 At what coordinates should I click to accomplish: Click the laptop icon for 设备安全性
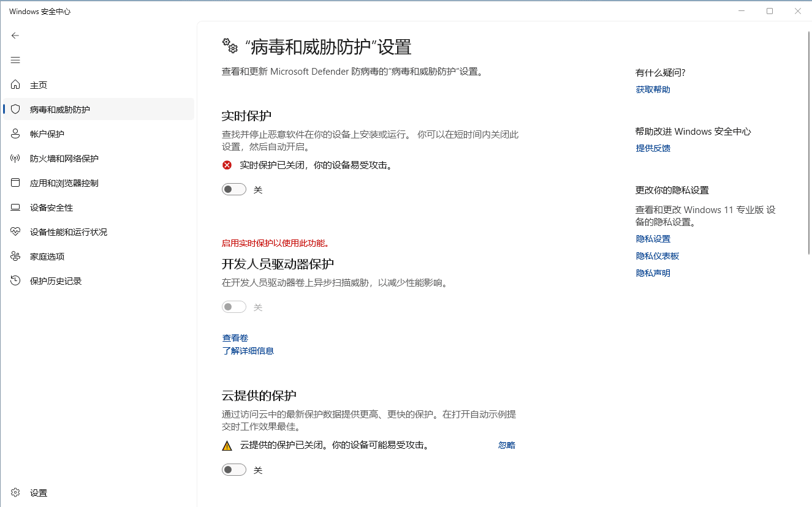tap(15, 208)
